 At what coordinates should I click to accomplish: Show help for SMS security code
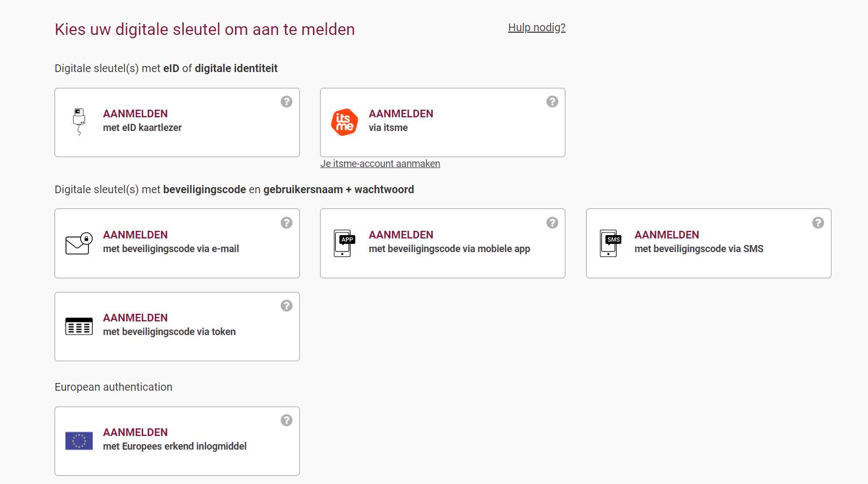pos(818,223)
